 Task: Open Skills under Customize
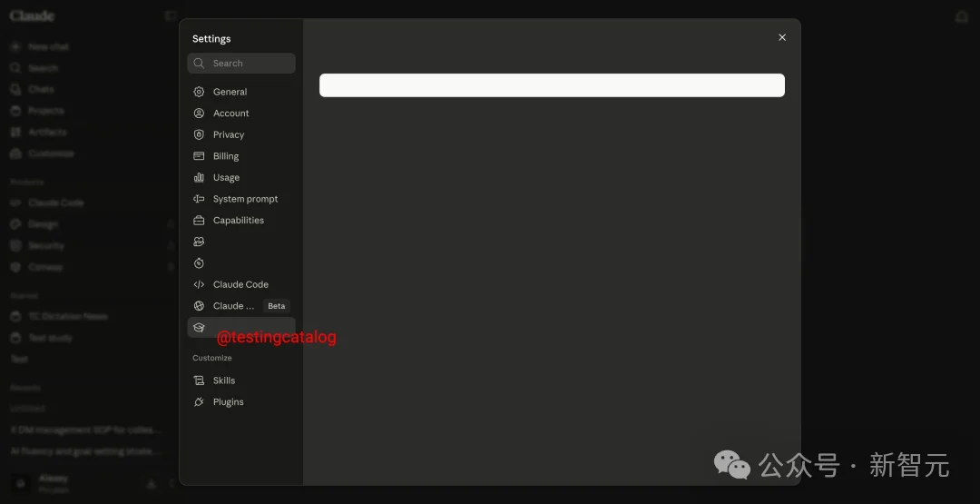241,380
